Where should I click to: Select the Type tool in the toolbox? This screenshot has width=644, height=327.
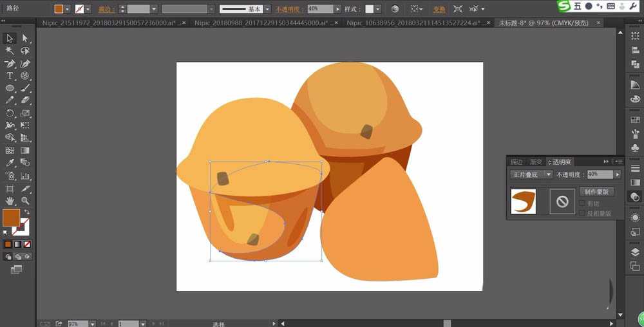tap(10, 76)
